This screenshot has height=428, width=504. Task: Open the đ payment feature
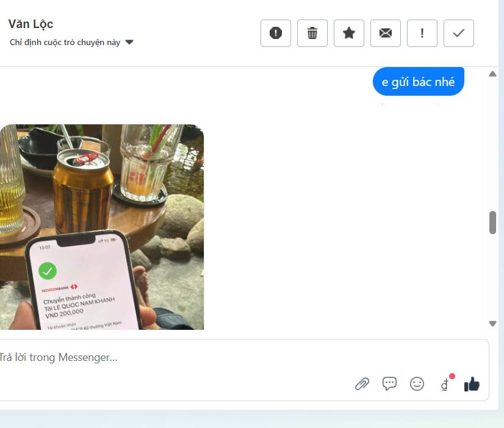[x=445, y=384]
